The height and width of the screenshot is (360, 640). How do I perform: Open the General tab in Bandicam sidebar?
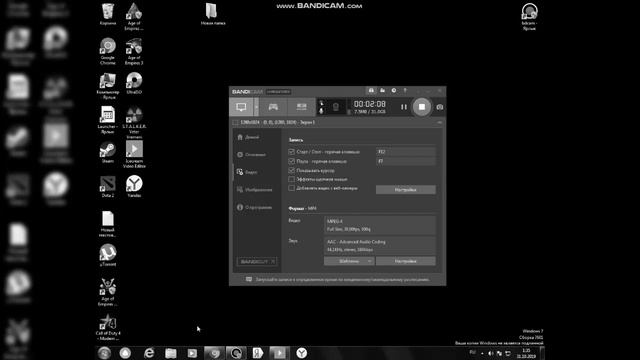click(x=251, y=155)
